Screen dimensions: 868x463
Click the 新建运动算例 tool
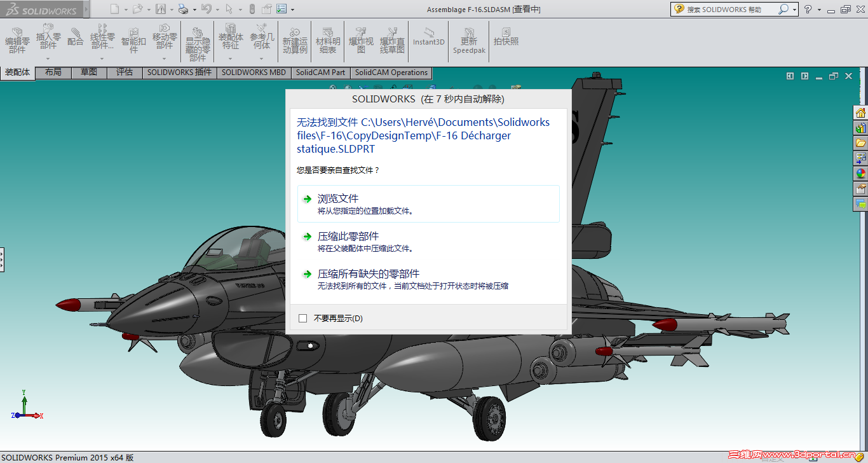coord(295,41)
